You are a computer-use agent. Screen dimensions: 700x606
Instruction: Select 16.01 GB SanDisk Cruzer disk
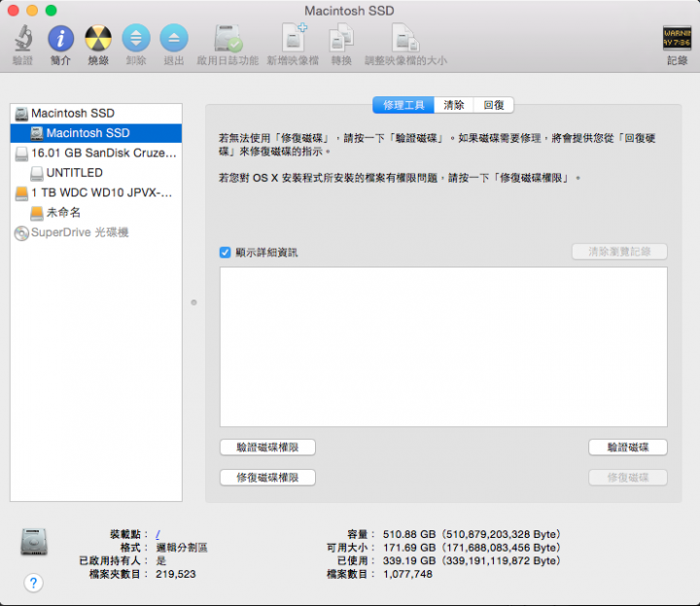coord(104,153)
